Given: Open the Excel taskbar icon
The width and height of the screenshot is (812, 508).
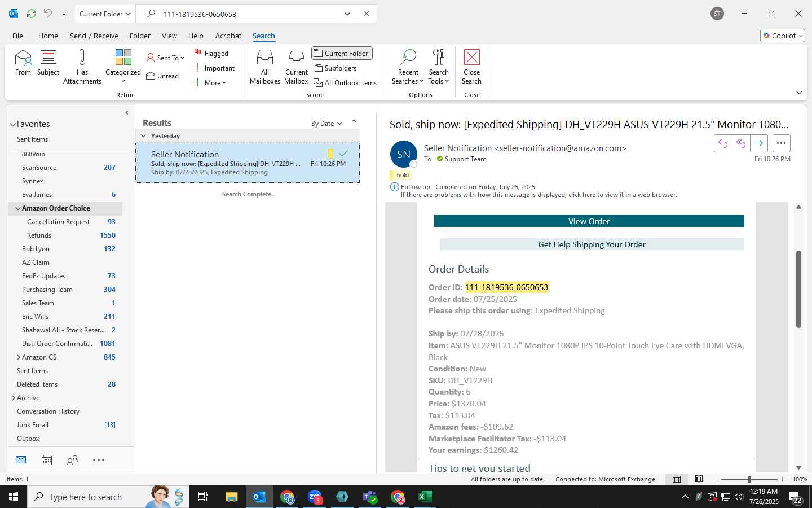Looking at the screenshot, I should 425,497.
